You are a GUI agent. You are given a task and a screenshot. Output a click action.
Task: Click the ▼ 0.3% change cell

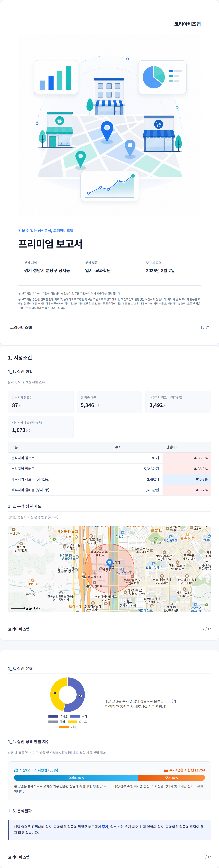coord(187,479)
